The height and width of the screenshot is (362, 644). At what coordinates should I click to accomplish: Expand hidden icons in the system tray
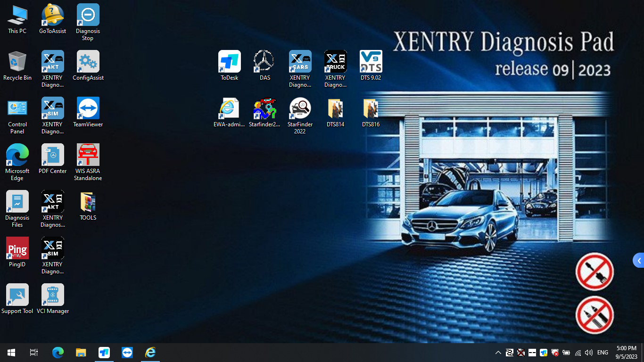(497, 352)
